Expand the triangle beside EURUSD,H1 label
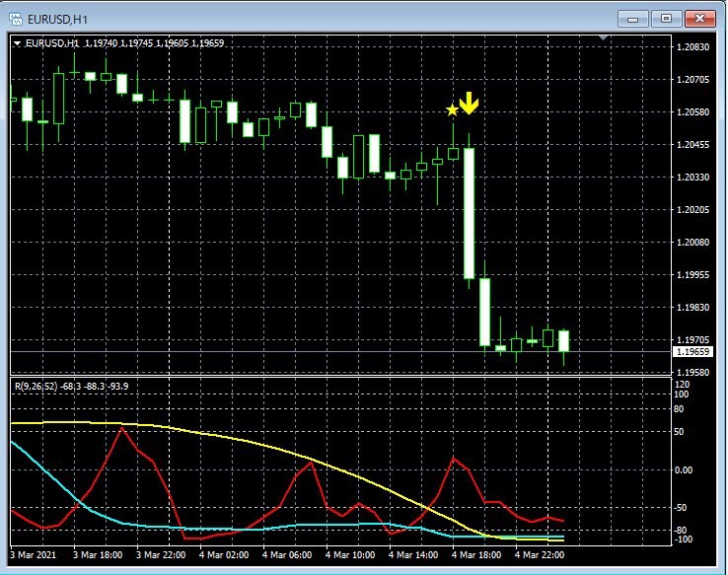This screenshot has height=575, width=728. click(17, 43)
